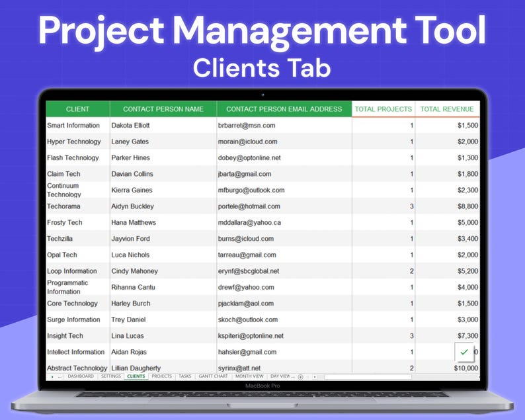
Task: Click contact name Hana Matthews
Action: 134,222
